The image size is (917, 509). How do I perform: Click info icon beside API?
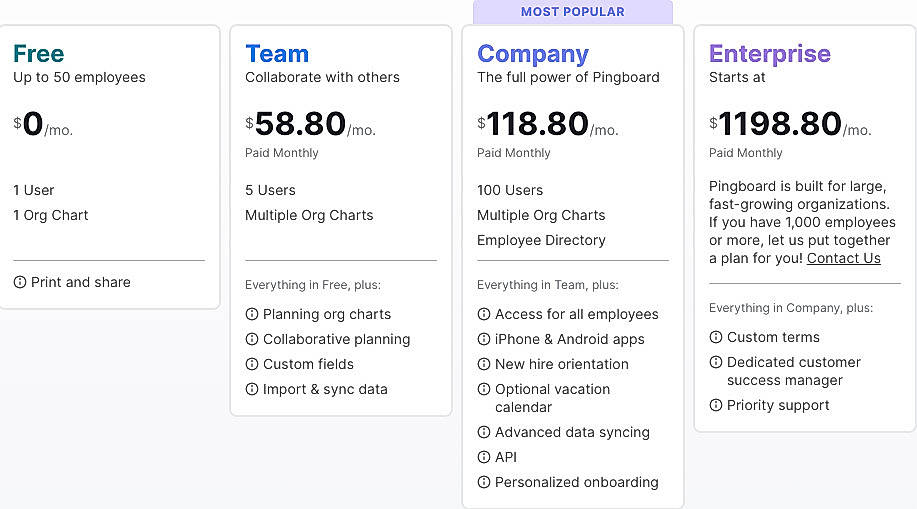484,457
